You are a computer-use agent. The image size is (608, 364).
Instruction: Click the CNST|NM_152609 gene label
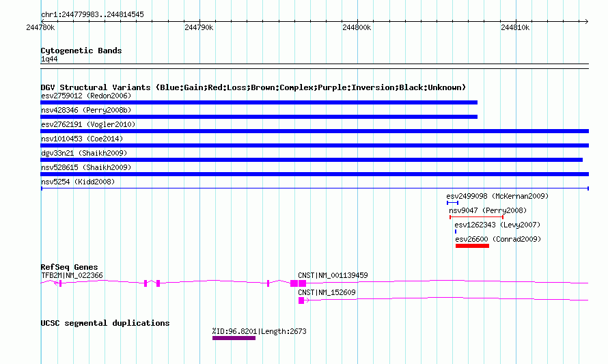[327, 292]
